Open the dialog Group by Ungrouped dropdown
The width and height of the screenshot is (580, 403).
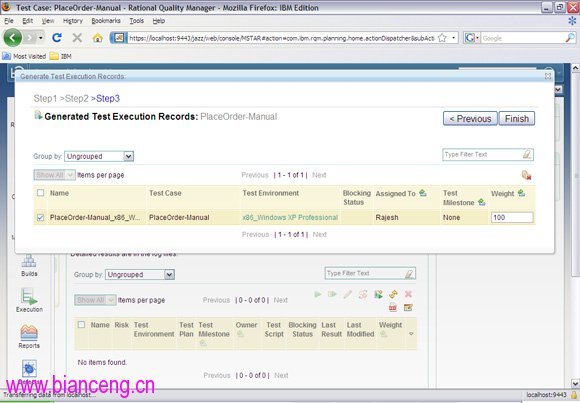point(99,156)
